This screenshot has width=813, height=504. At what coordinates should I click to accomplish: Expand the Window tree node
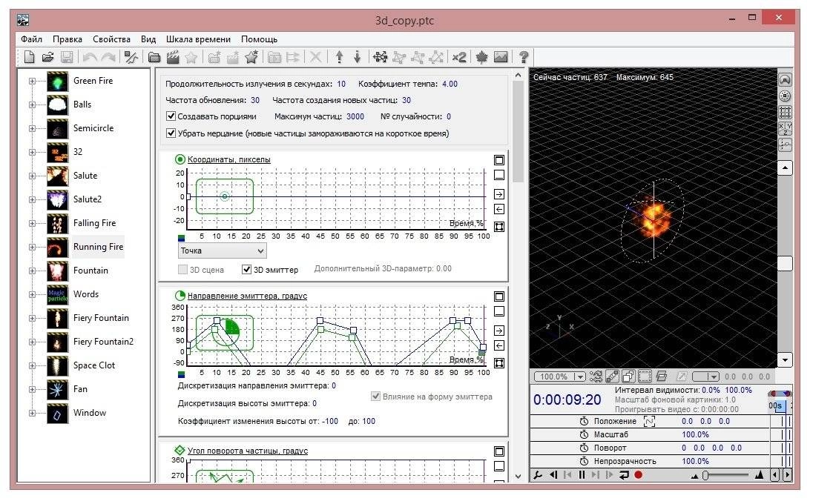pyautogui.click(x=32, y=414)
